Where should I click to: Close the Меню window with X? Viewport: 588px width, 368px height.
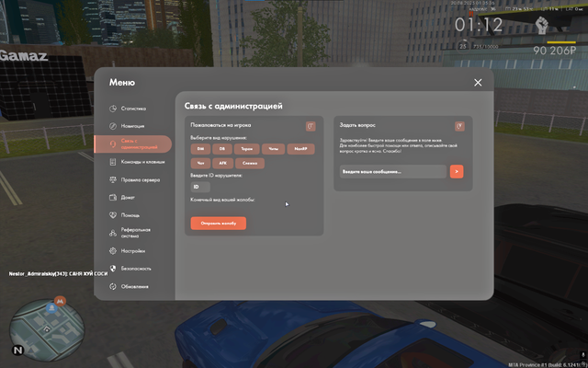[x=478, y=83]
